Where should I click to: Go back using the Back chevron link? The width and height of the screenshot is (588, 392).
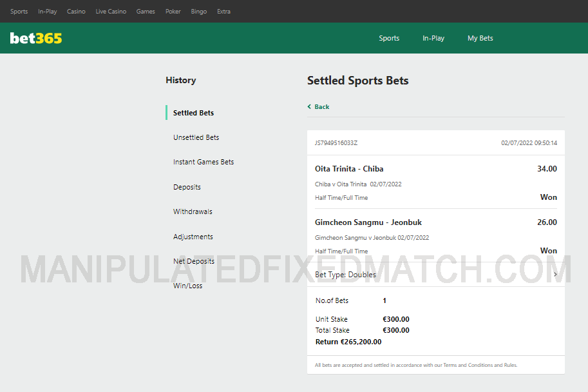319,107
